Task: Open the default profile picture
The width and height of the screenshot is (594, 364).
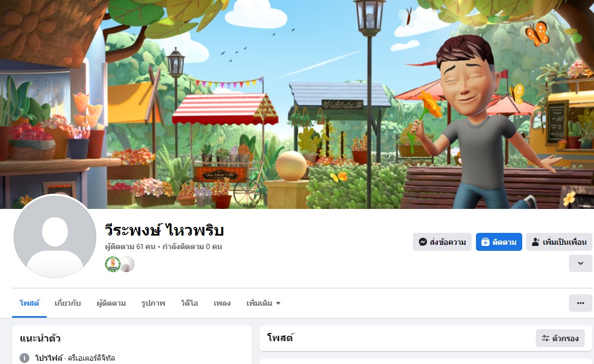Action: (55, 236)
